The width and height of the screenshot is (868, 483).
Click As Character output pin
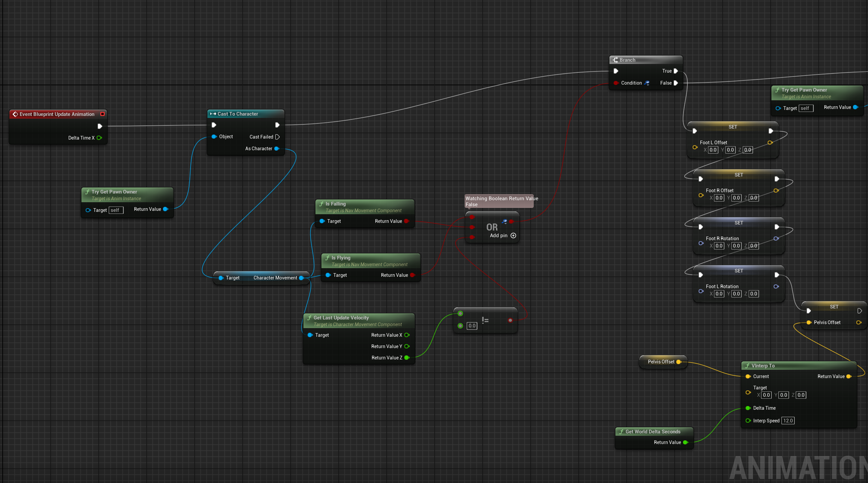tap(277, 149)
